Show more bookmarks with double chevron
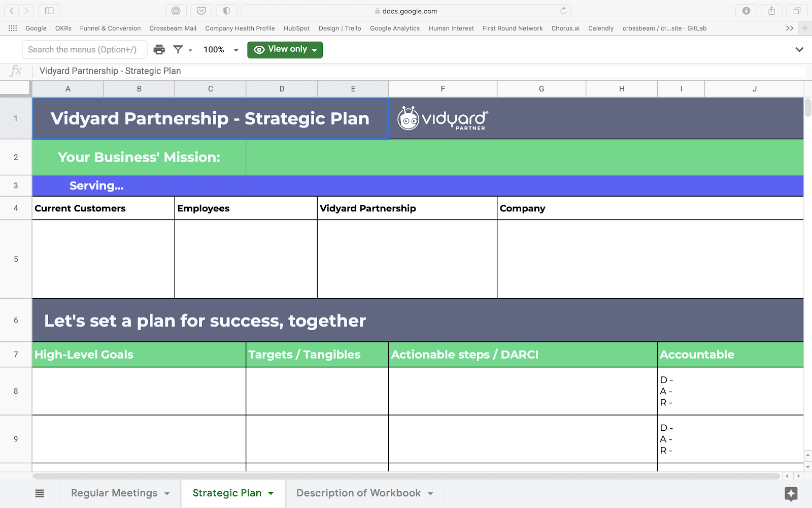This screenshot has width=812, height=508. click(x=790, y=28)
